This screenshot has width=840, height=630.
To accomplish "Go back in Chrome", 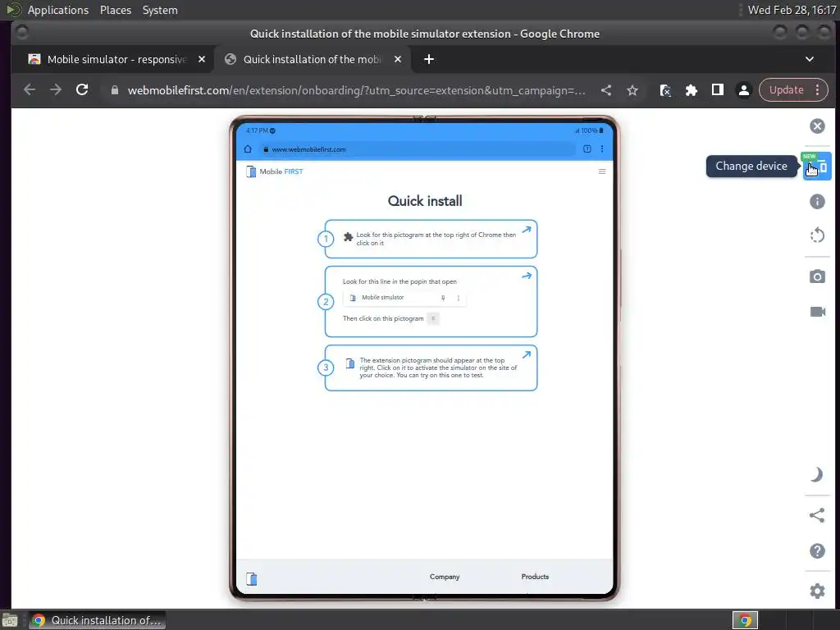I will coord(30,90).
